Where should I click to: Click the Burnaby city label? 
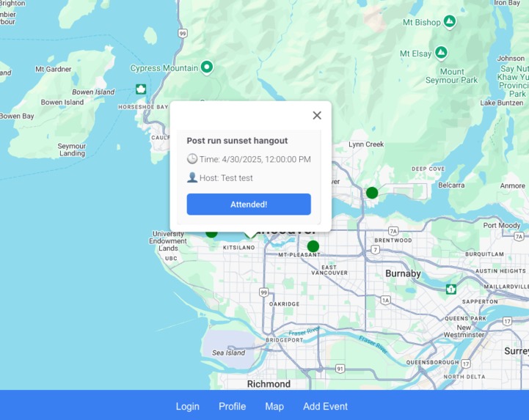pyautogui.click(x=403, y=273)
